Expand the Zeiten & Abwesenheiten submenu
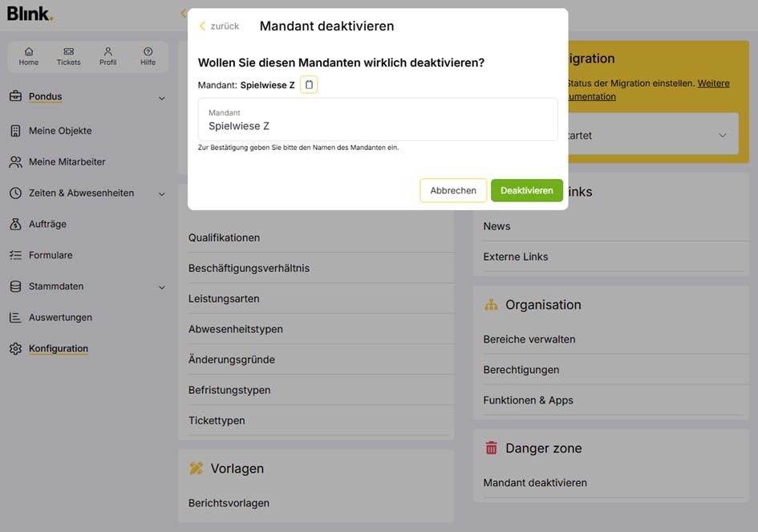The width and height of the screenshot is (758, 532). (161, 193)
